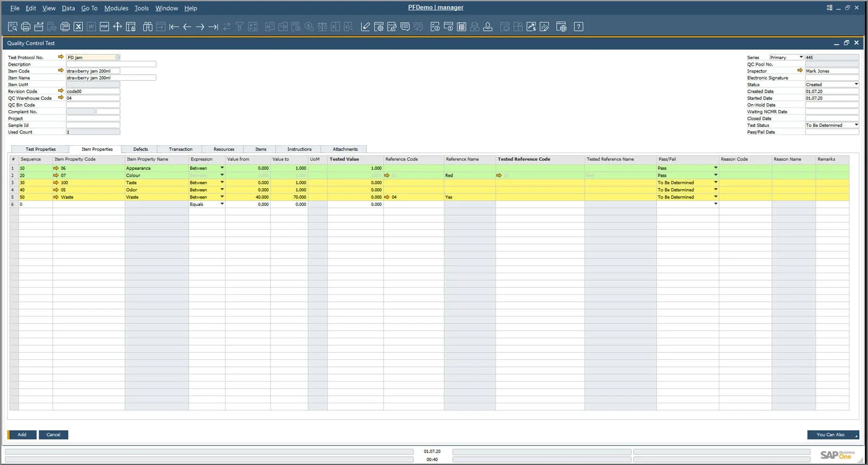Open the Messages/Alerts overview icon
Viewport: 868px width, 465px height.
coord(405,27)
